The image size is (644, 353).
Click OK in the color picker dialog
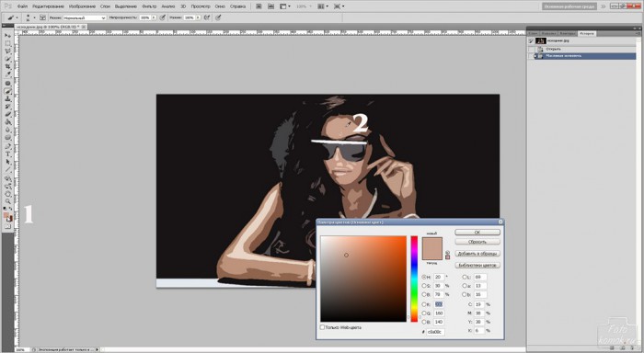click(477, 233)
